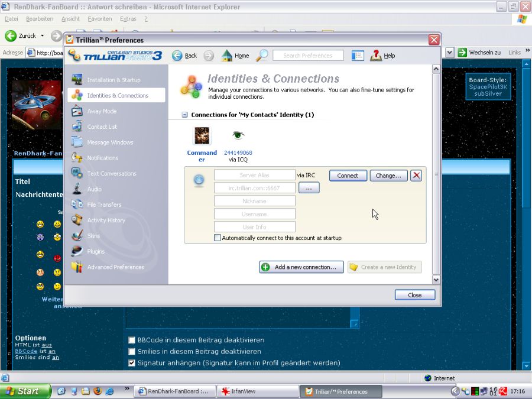
Task: Go to Trillian Preferences Home
Action: [x=235, y=56]
